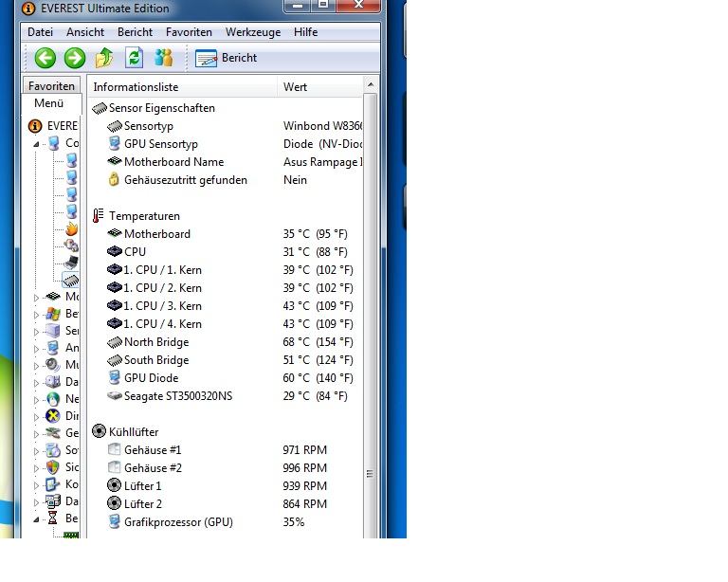Click the EVEREST info icon in title bar
The height and width of the screenshot is (582, 728).
tap(28, 8)
